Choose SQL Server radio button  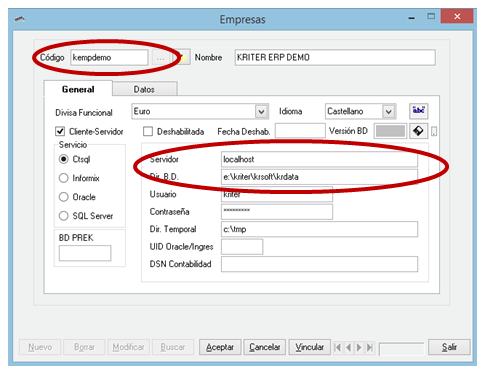coord(63,216)
